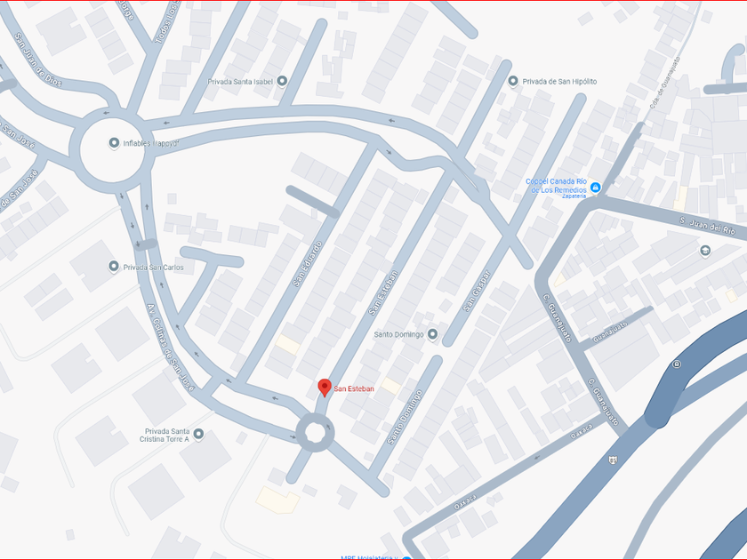Select the Privada de San Hipólito text label
Viewport: 747px width, 560px height.
pyautogui.click(x=559, y=82)
